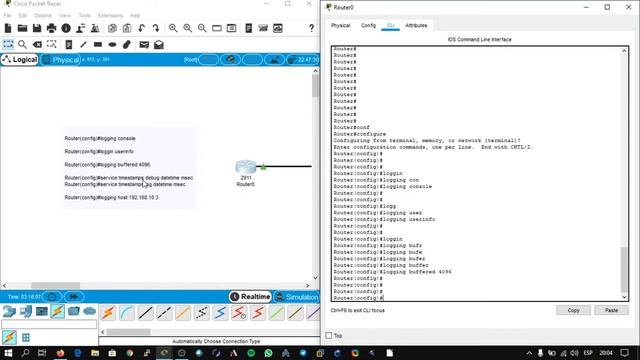The image size is (640, 360).
Task: Click the Set Tiled Background button
Action: (274, 60)
